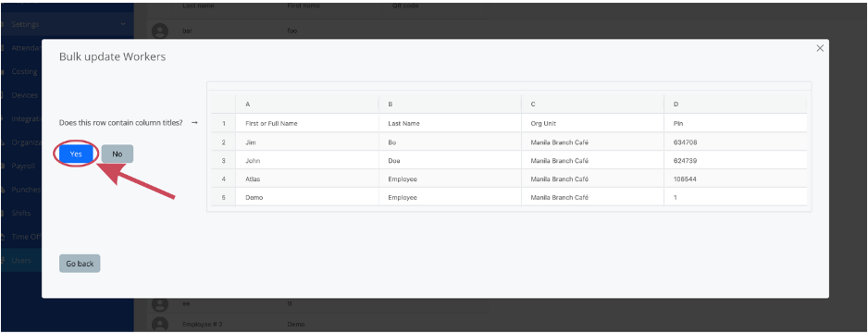
Task: Open the Shifts sidebar item
Action: 21,213
